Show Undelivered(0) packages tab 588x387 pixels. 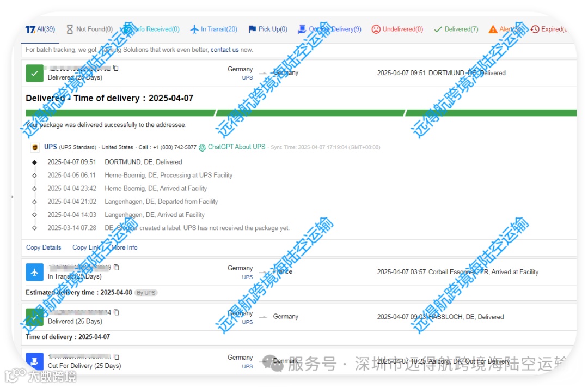click(x=397, y=29)
